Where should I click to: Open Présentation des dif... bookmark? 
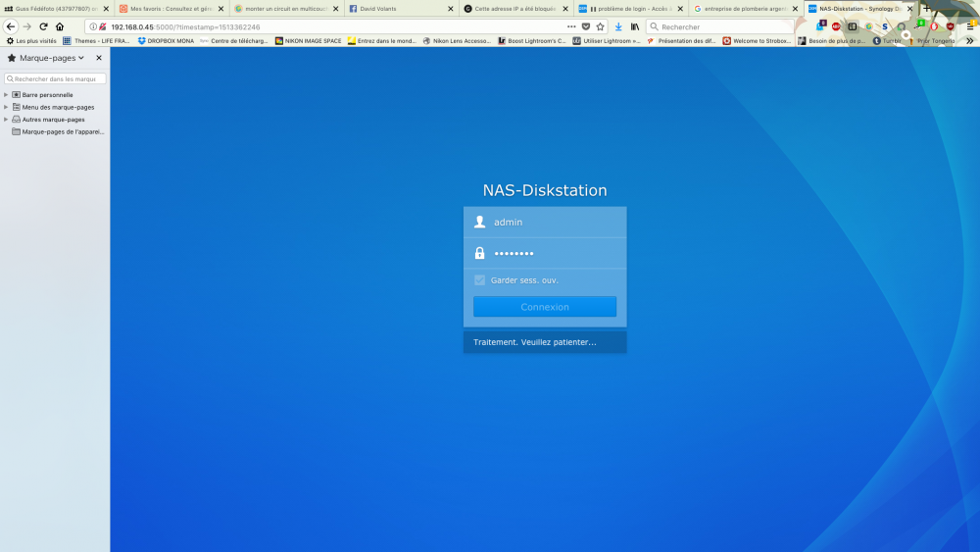[681, 40]
